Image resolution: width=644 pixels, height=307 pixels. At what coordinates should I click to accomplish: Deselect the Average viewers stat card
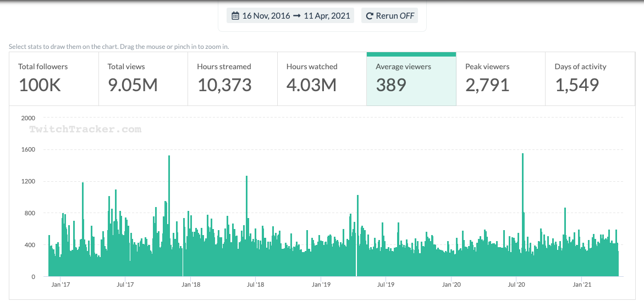click(x=411, y=79)
